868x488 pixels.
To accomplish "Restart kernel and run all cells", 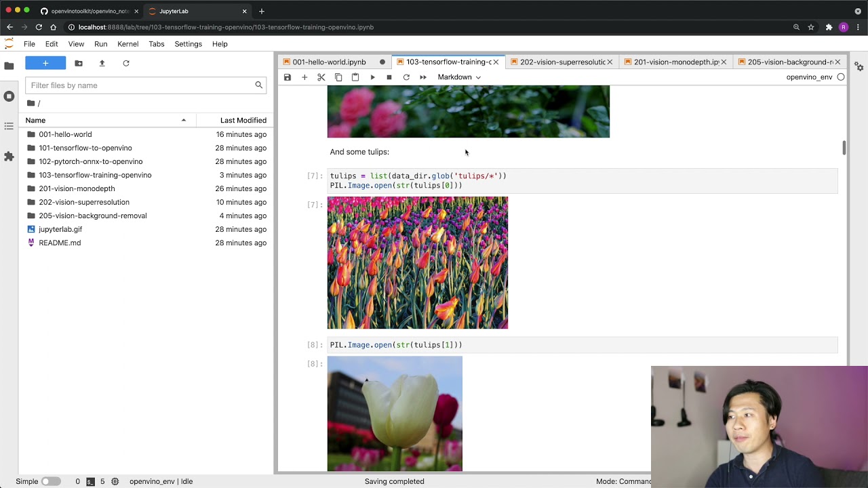I will point(423,77).
